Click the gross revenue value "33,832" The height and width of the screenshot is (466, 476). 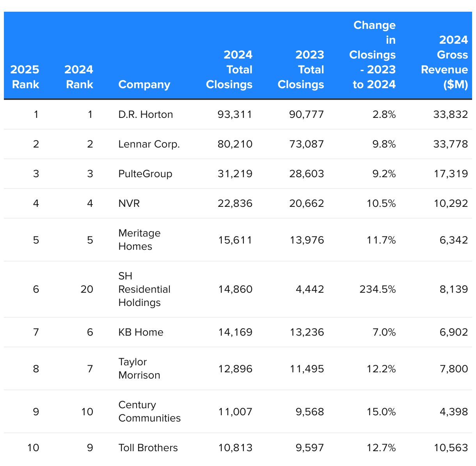pos(451,114)
